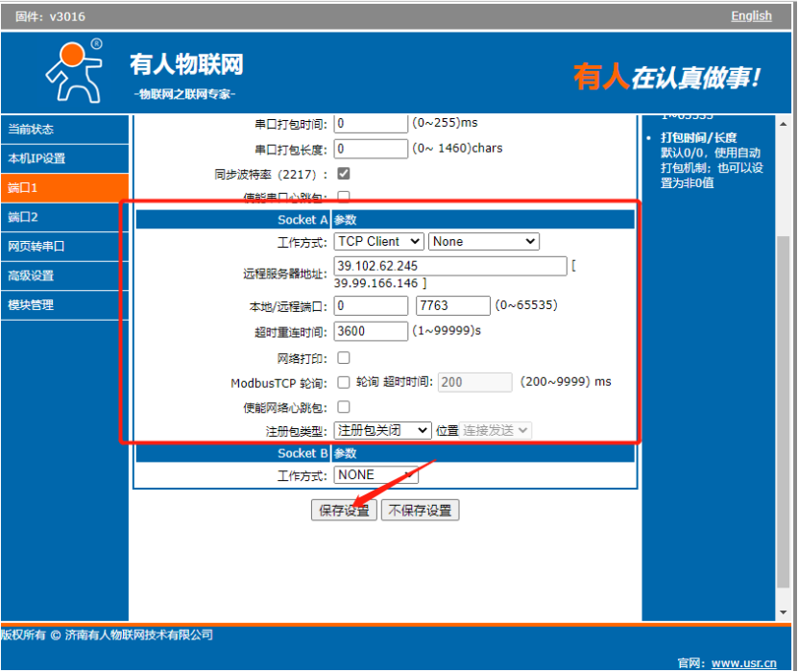Expand Socket B 工作方式 NONE dropdown
The width and height of the screenshot is (798, 672).
click(375, 475)
